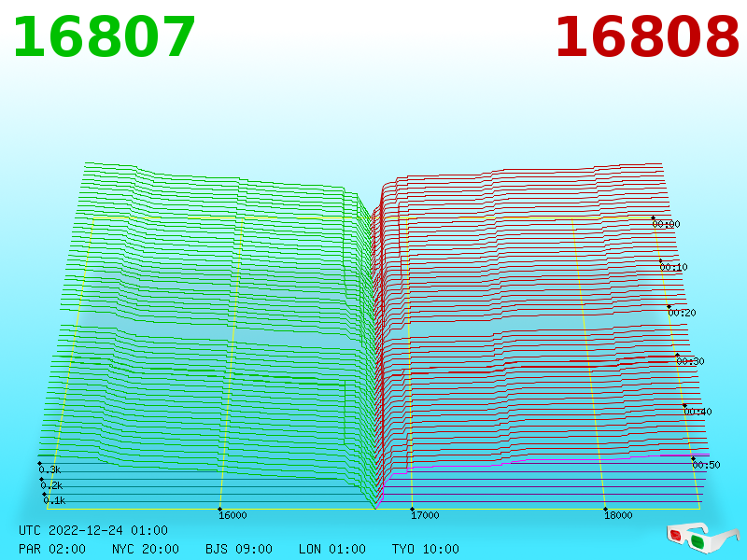The height and width of the screenshot is (560, 747).
Task: Click the 0.3k depth axis label
Action: point(49,470)
